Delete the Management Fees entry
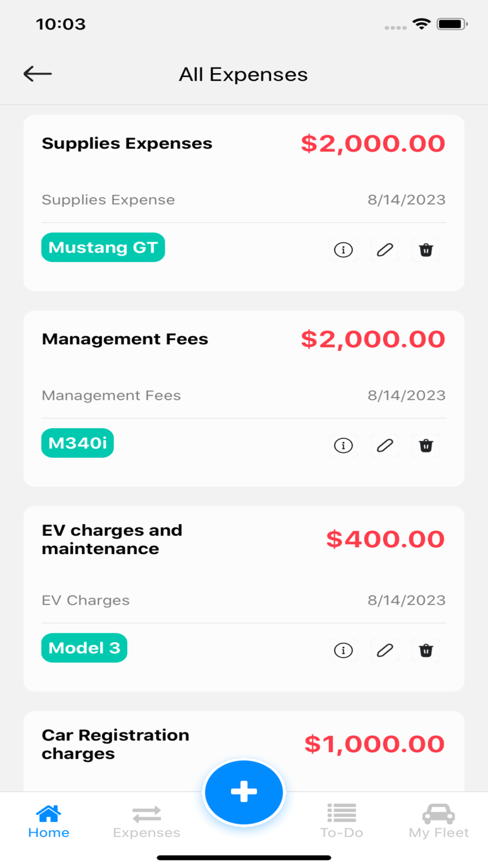Image resolution: width=488 pixels, height=868 pixels. click(x=426, y=445)
